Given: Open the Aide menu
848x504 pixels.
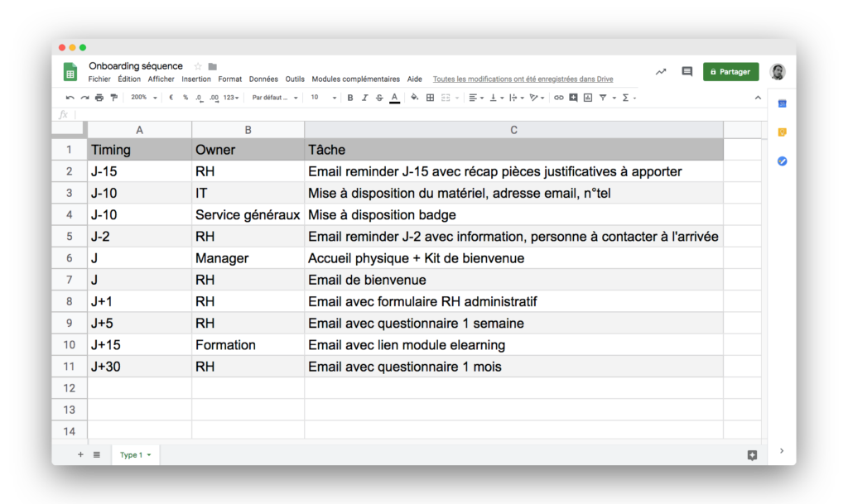Looking at the screenshot, I should click(415, 79).
